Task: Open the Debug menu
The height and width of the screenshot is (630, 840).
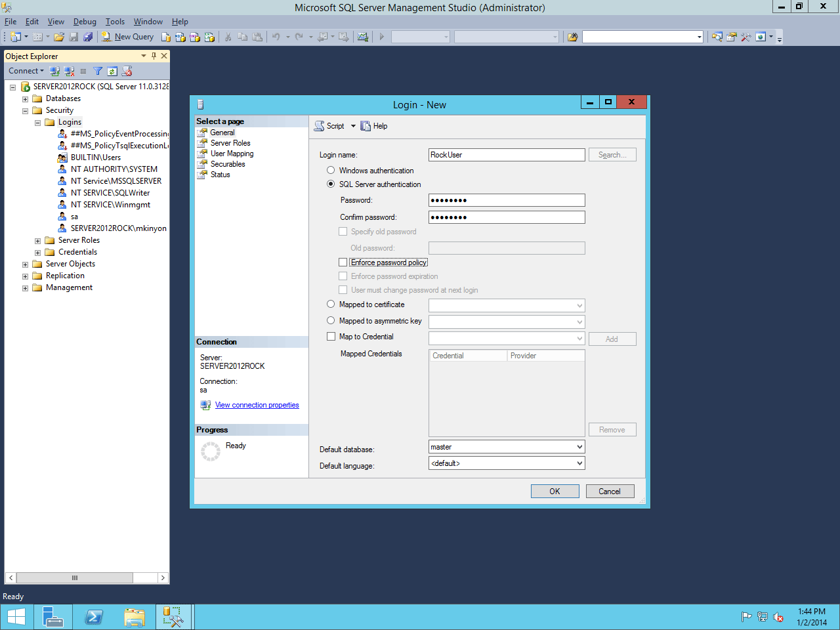Action: [85, 22]
